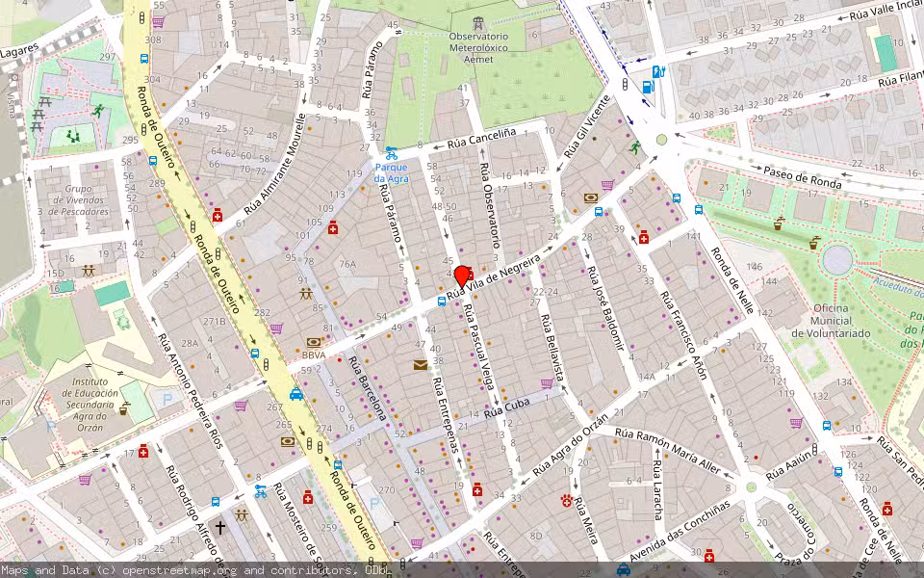Select the café cup icon beside the Instituto
The image size is (924, 578).
[125, 408]
